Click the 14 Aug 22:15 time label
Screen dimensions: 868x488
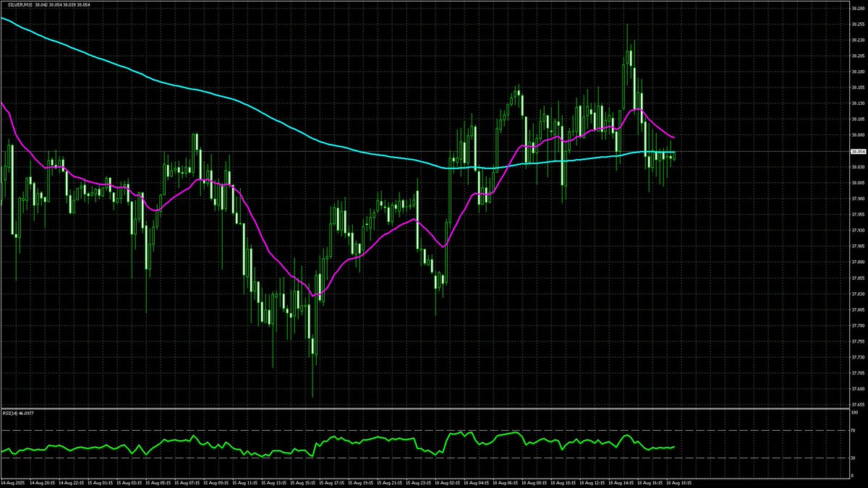click(x=72, y=482)
